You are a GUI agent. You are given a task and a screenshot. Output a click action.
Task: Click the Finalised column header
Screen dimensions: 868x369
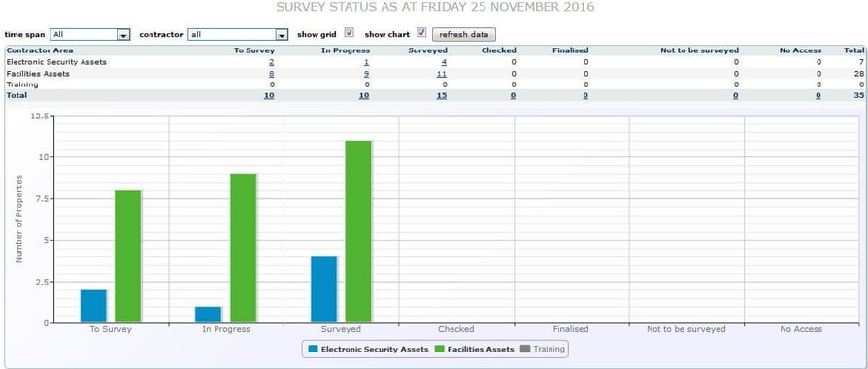571,50
